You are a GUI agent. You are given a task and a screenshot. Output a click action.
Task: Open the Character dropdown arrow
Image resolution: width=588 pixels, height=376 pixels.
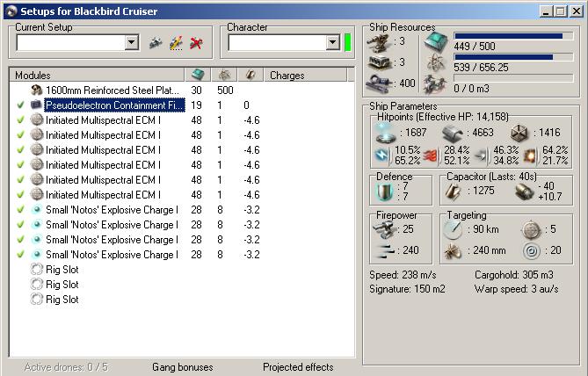point(332,42)
